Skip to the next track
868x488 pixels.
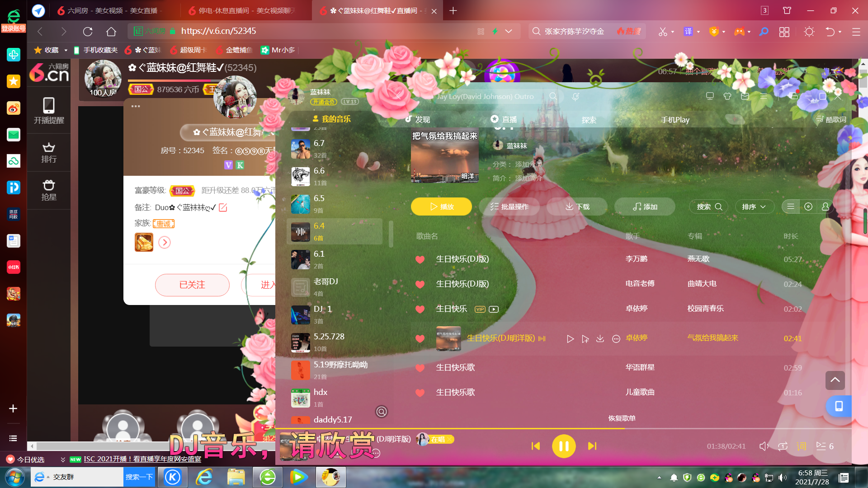pyautogui.click(x=592, y=446)
